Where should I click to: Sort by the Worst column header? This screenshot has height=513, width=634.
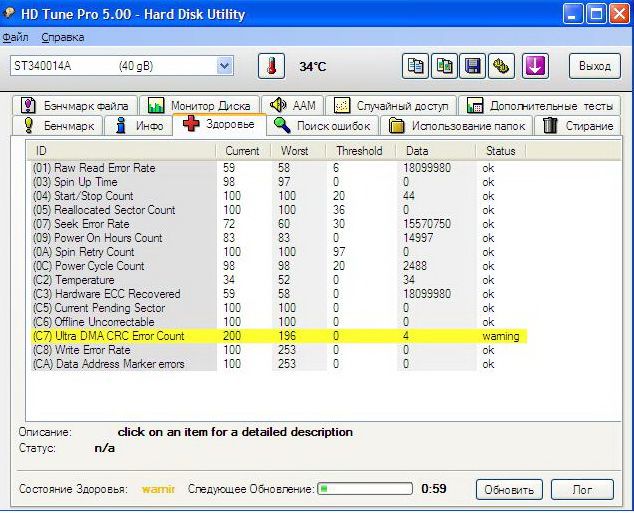298,151
